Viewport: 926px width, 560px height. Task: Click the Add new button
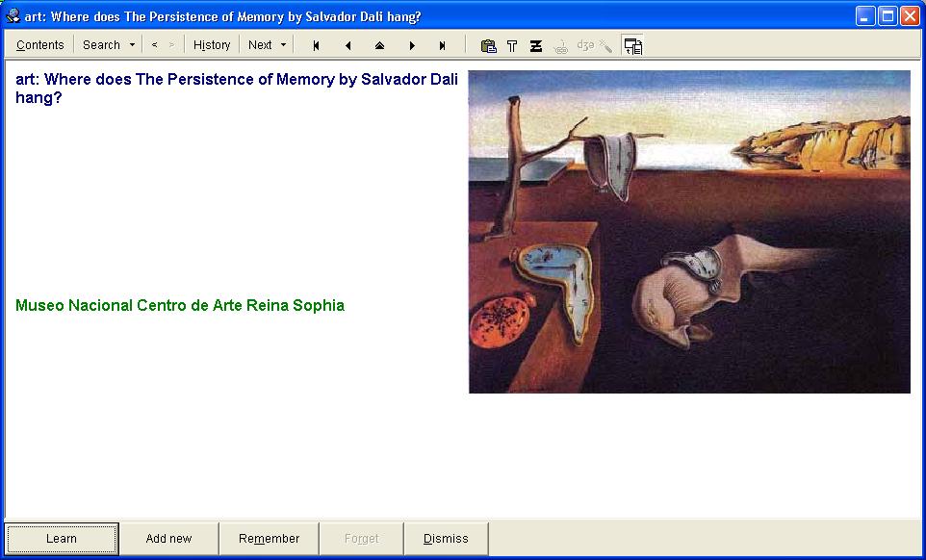pos(168,539)
